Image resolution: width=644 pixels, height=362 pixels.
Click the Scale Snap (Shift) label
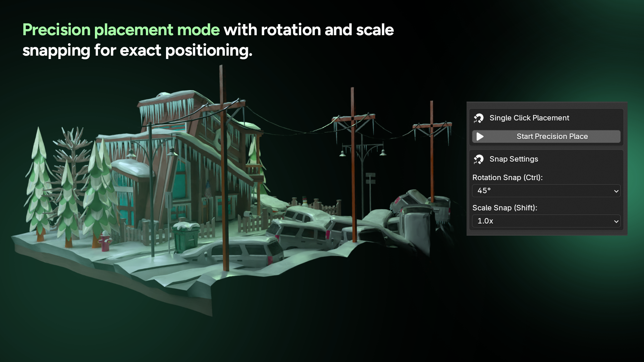click(x=504, y=208)
